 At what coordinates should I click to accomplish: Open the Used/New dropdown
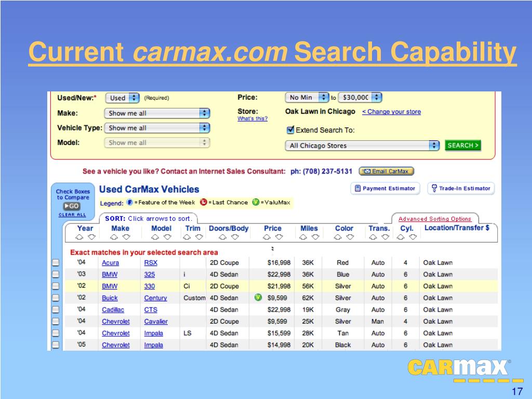pyautogui.click(x=123, y=98)
